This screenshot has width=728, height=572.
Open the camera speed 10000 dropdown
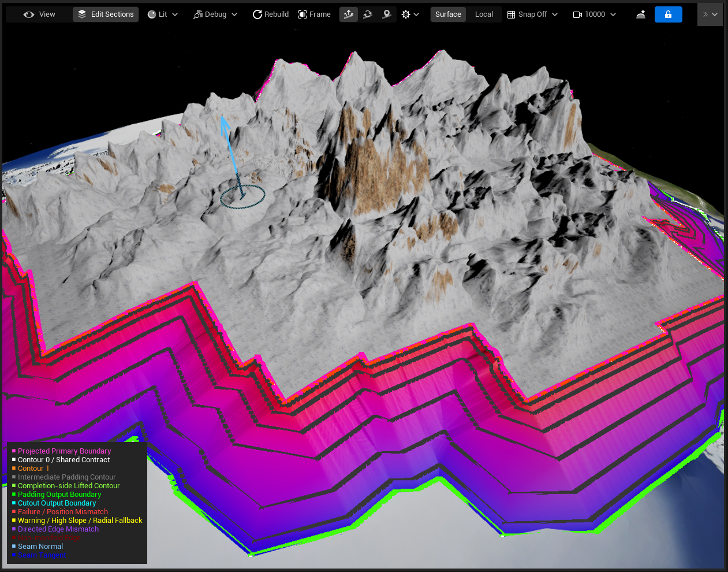click(595, 14)
